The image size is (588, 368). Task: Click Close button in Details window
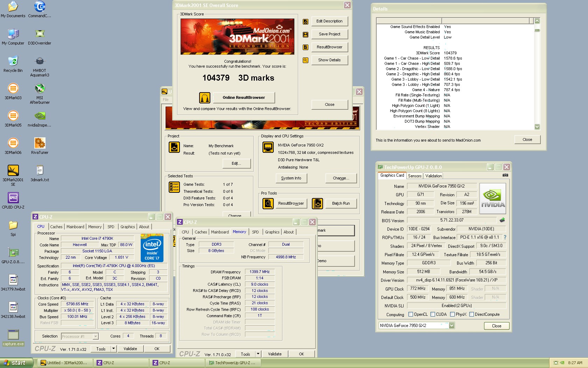(x=527, y=139)
